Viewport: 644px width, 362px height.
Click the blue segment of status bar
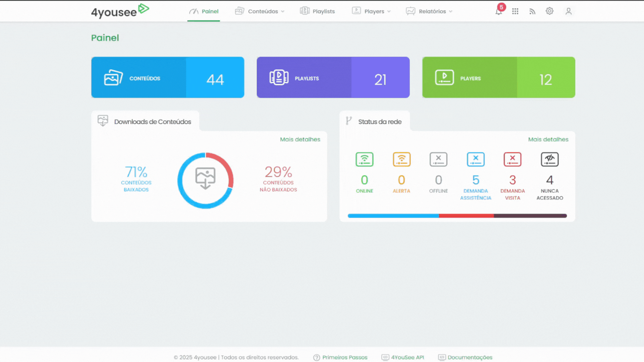click(x=393, y=216)
